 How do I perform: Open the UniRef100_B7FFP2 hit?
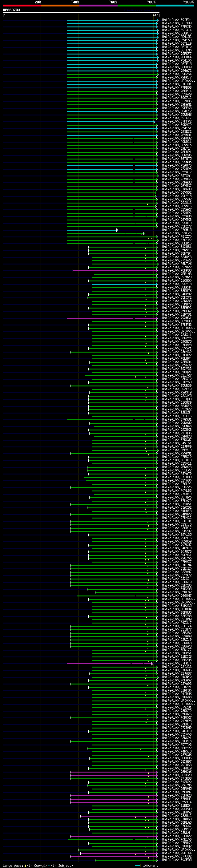tap(176, 121)
